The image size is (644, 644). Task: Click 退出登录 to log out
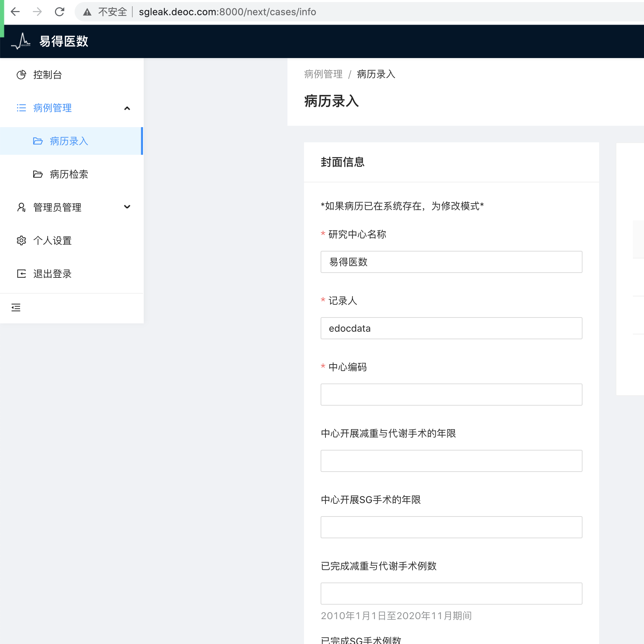pyautogui.click(x=52, y=273)
